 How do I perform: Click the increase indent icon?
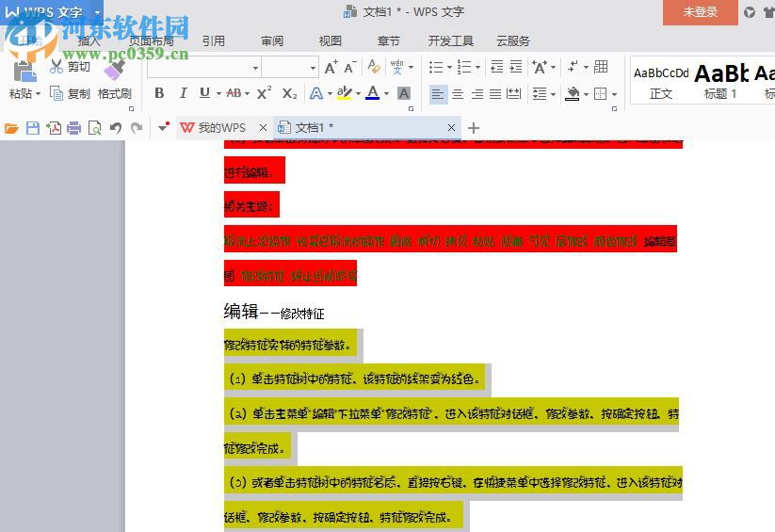[x=515, y=66]
